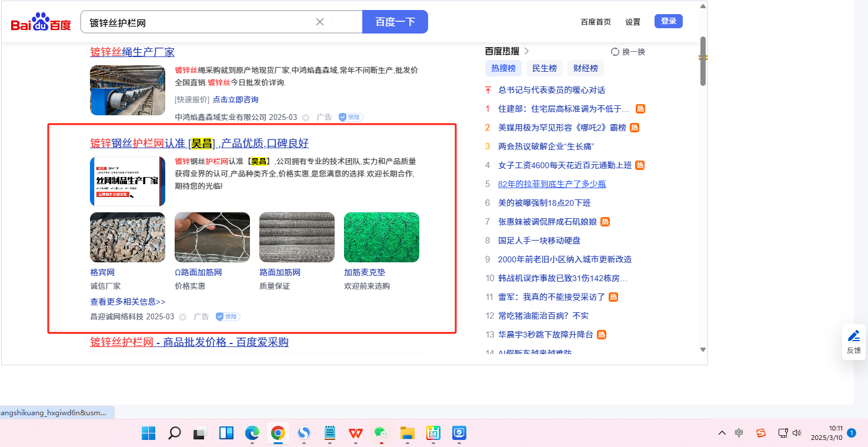Viewport: 868px width, 447px height.
Task: Click the pinned-top arrow icon beside 总书记与代表委员的暖心对话
Action: tap(488, 90)
